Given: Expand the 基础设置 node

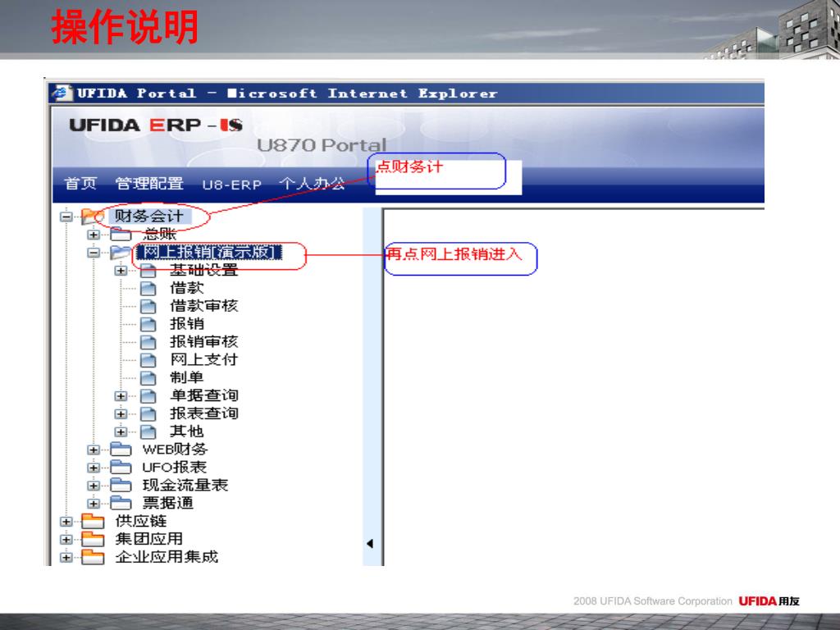Looking at the screenshot, I should 121,271.
